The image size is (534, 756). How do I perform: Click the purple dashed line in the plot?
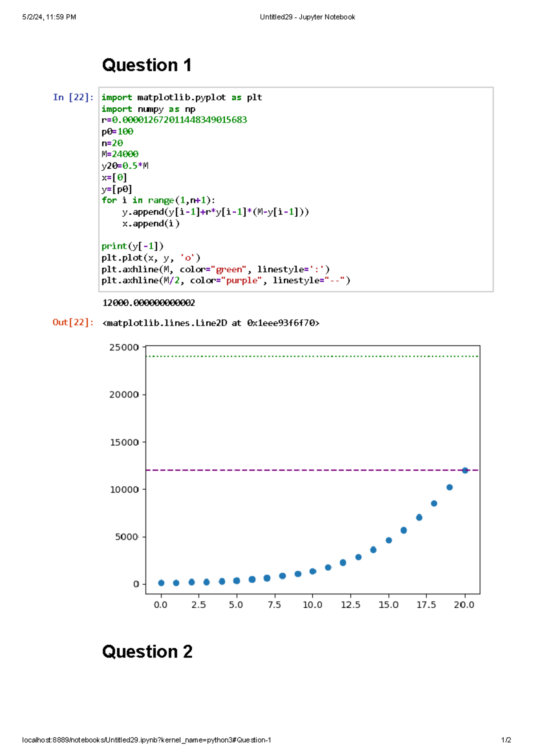click(x=312, y=470)
